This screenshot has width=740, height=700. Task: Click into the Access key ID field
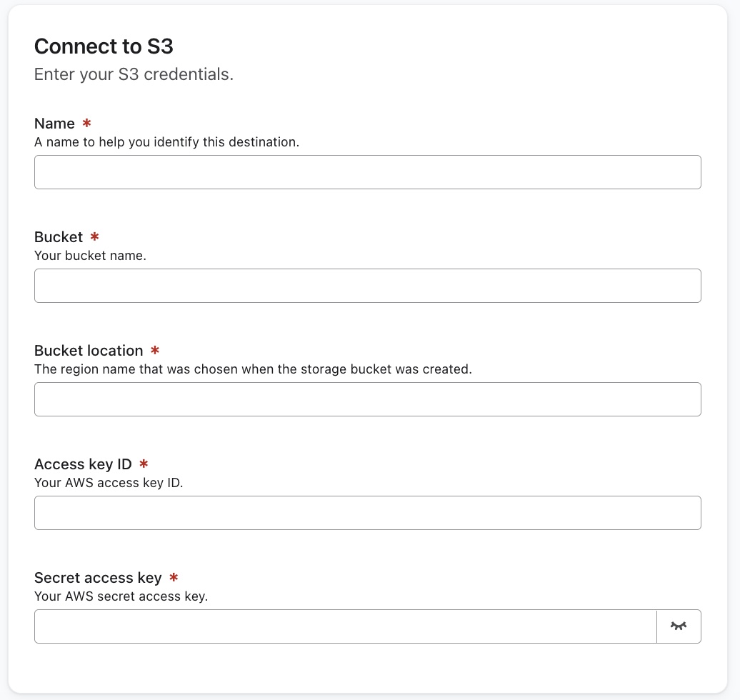(368, 512)
